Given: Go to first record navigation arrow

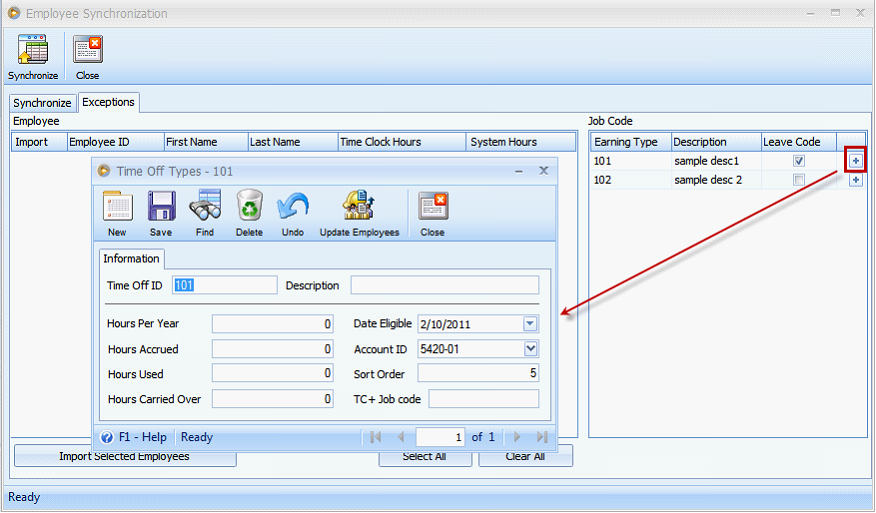Looking at the screenshot, I should click(x=375, y=437).
